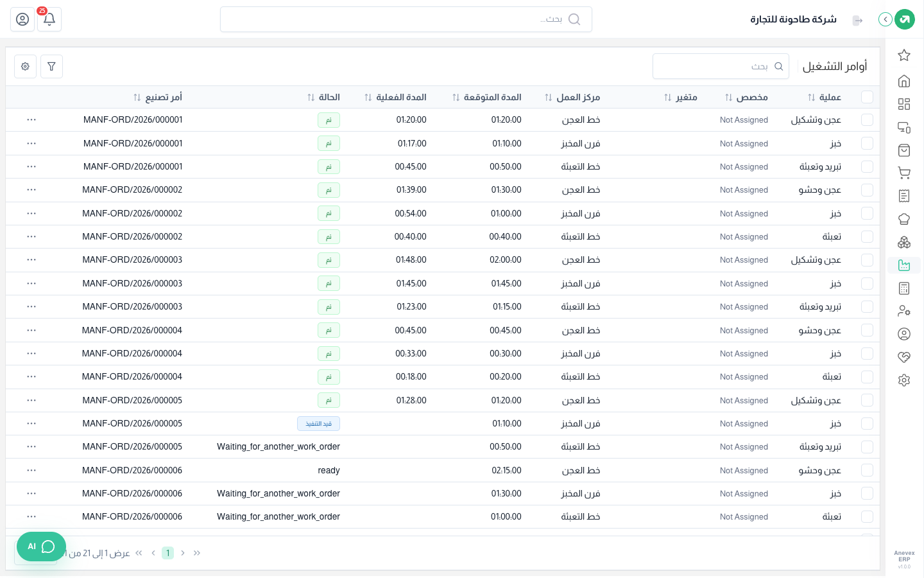Open the favorites star in sidebar
Viewport: 924px width, 578px height.
904,55
